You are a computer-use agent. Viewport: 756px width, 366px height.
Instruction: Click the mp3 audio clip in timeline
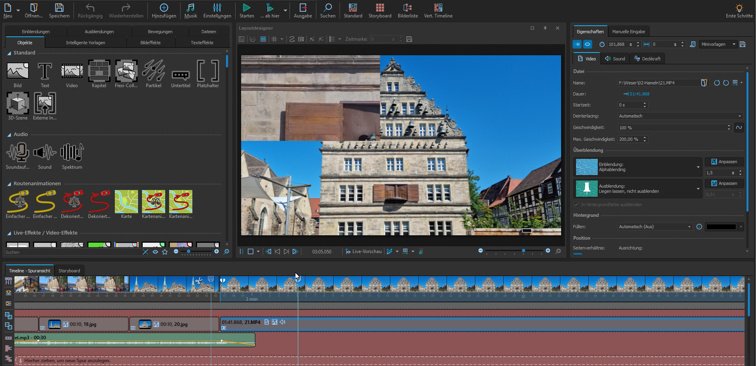click(x=135, y=339)
